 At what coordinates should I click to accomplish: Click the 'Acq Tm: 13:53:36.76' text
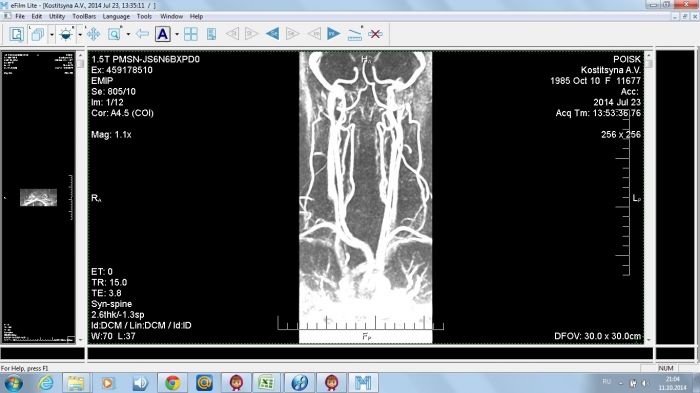(598, 113)
